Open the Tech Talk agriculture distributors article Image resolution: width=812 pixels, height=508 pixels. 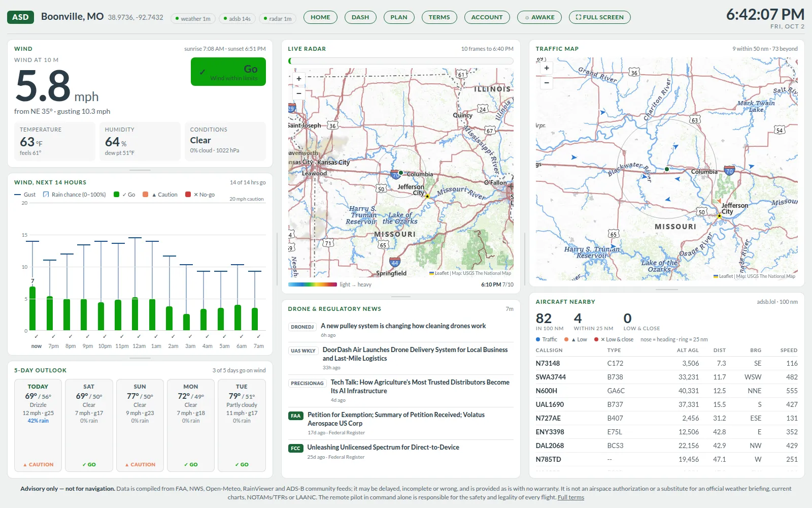coord(420,387)
